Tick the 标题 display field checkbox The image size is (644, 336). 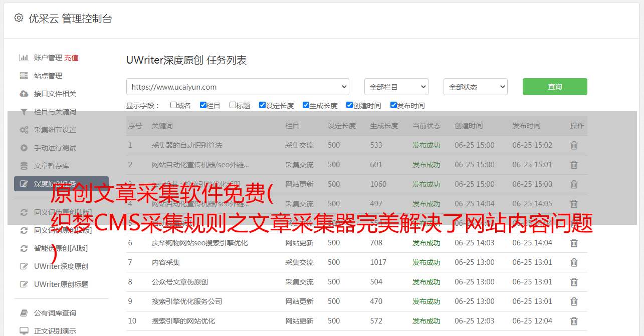(x=233, y=105)
